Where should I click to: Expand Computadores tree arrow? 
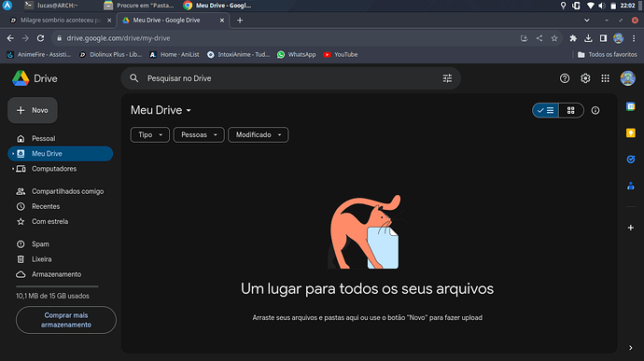pos(13,169)
